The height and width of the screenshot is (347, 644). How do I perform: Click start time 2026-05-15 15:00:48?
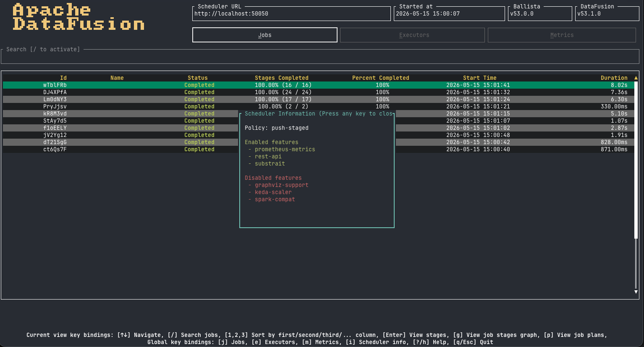(x=478, y=135)
